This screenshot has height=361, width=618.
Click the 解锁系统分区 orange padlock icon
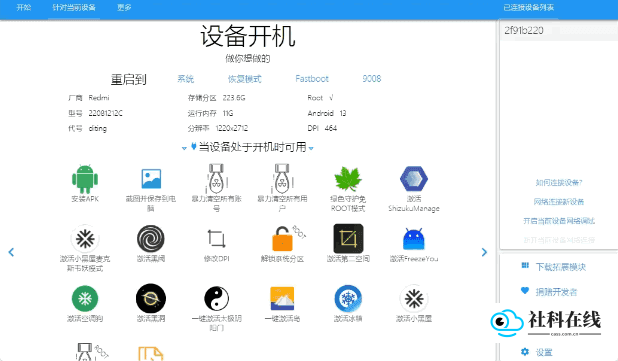click(283, 239)
